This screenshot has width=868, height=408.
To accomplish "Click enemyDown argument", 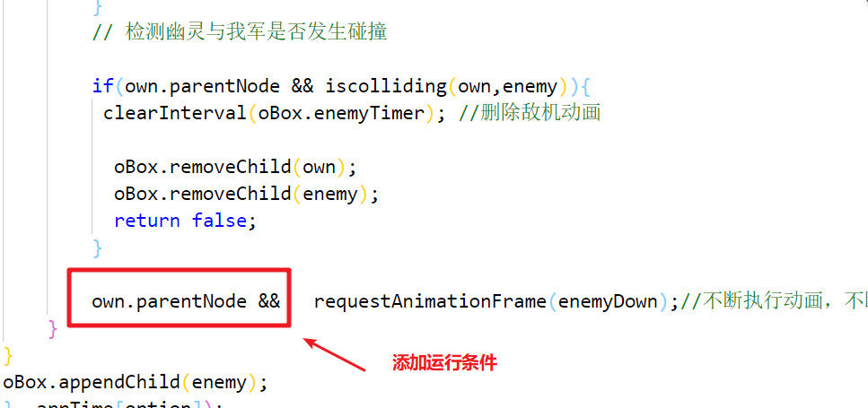I will (x=607, y=301).
